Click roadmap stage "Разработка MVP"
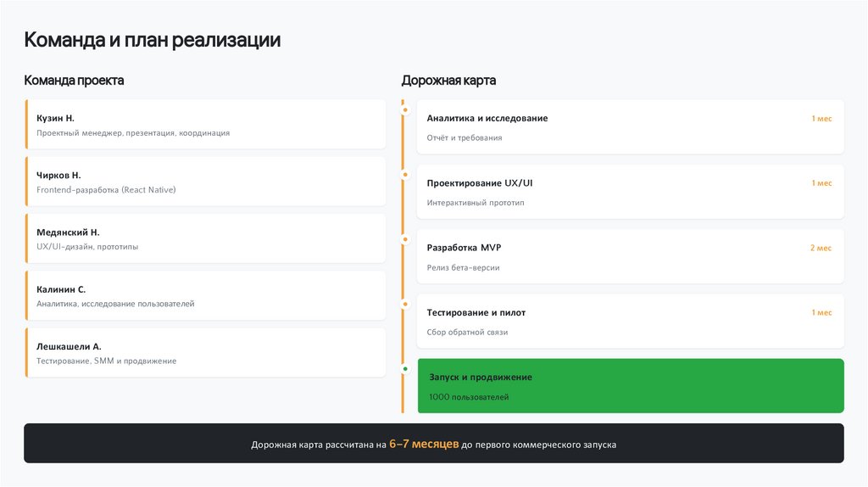Screen dimensions: 868x487 point(464,248)
